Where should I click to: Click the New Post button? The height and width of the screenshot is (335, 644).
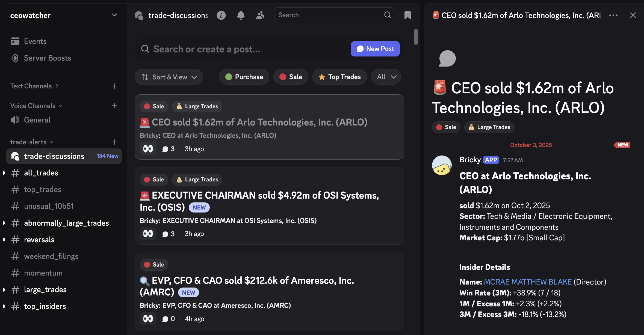(x=375, y=49)
